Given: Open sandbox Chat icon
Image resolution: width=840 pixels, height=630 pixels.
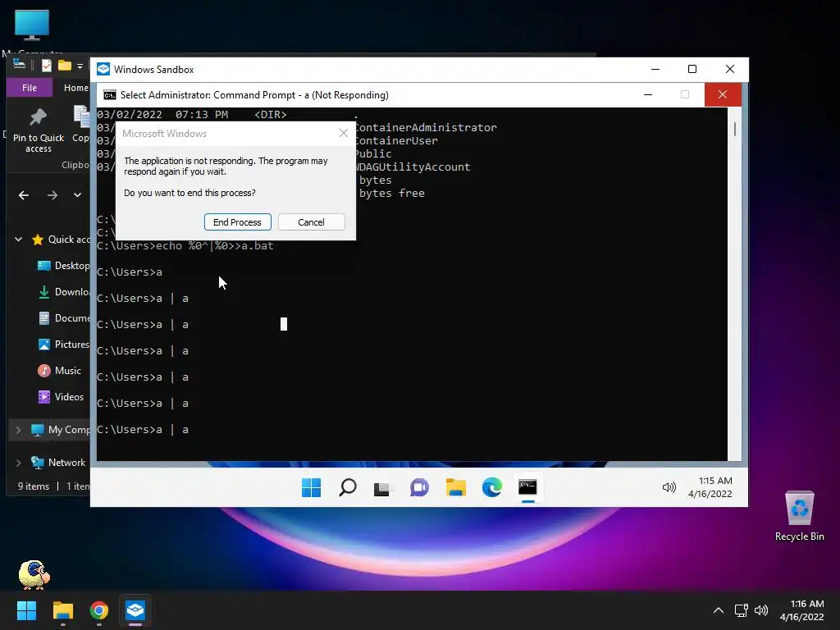Looking at the screenshot, I should (x=419, y=487).
